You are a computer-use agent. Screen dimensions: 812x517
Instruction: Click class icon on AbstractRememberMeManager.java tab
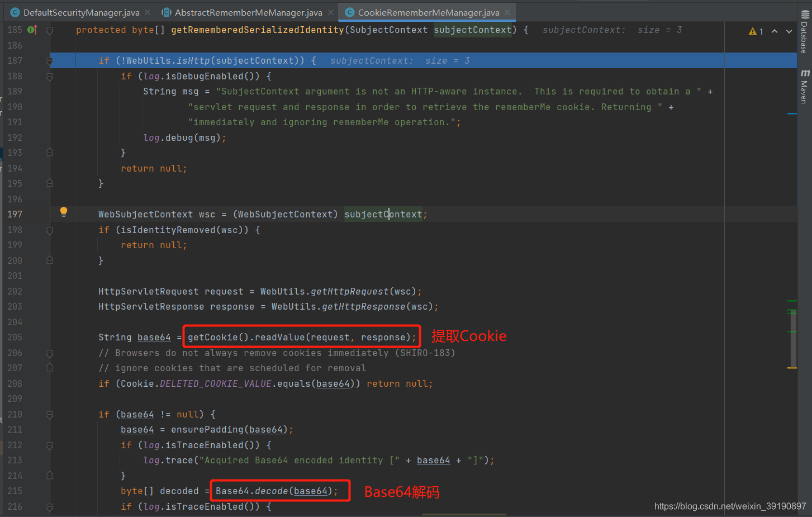(x=166, y=12)
